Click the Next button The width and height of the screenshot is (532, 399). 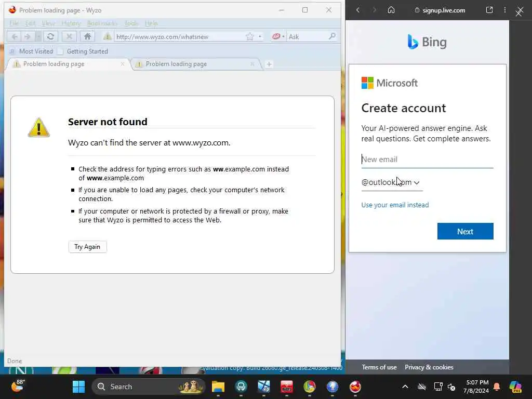click(x=465, y=231)
